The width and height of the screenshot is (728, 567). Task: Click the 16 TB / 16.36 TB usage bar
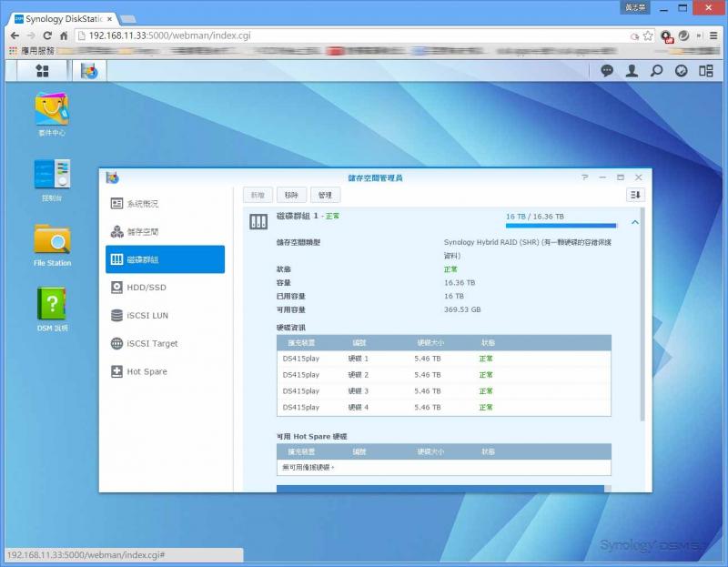point(561,226)
